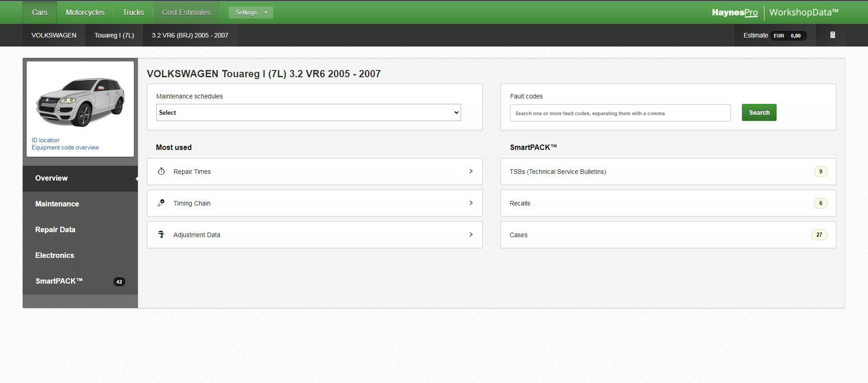The height and width of the screenshot is (383, 868).
Task: Click the SmartPACK 42 count badge
Action: point(119,282)
